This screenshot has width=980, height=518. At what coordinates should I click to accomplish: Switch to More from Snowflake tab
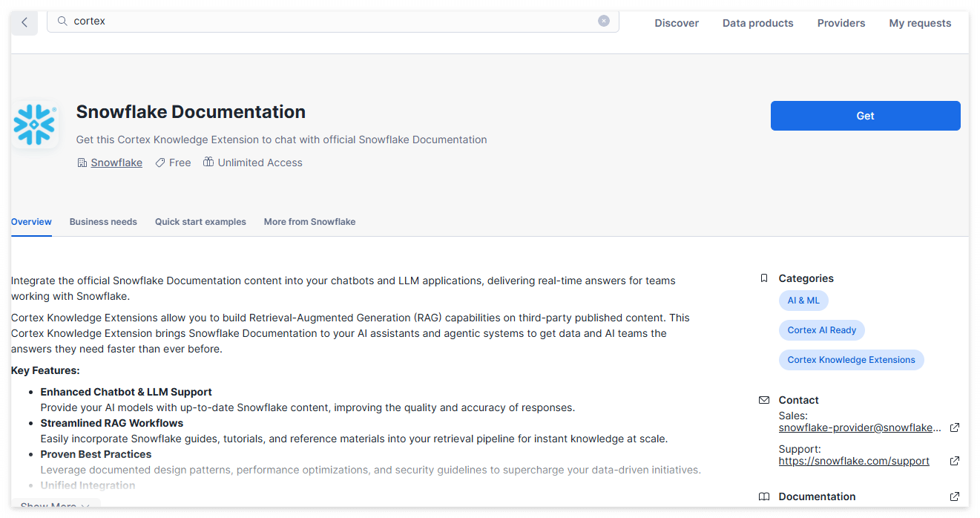point(309,222)
